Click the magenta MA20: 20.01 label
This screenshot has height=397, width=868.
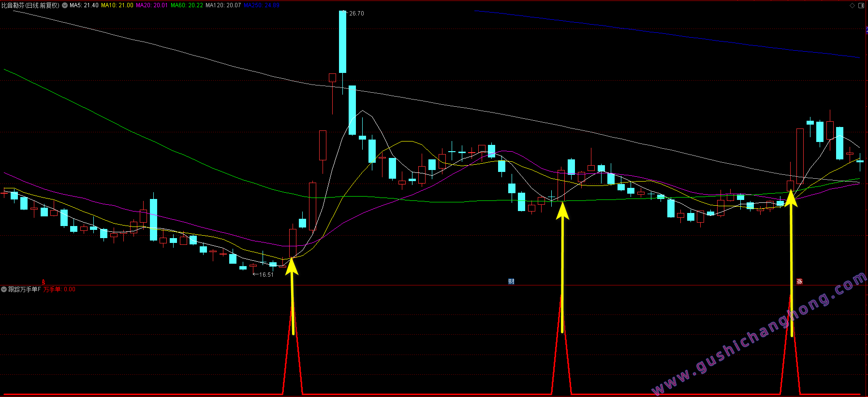(x=152, y=5)
